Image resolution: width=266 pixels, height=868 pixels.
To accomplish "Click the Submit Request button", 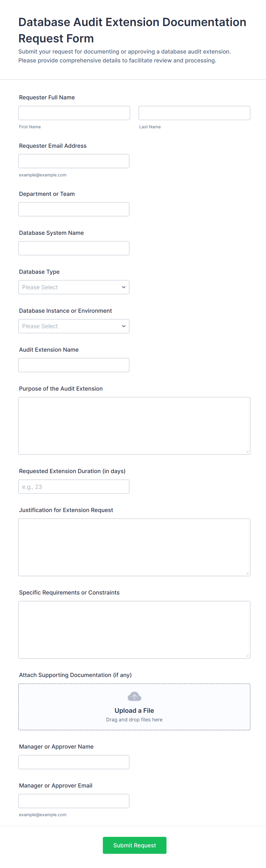I will point(134,845).
